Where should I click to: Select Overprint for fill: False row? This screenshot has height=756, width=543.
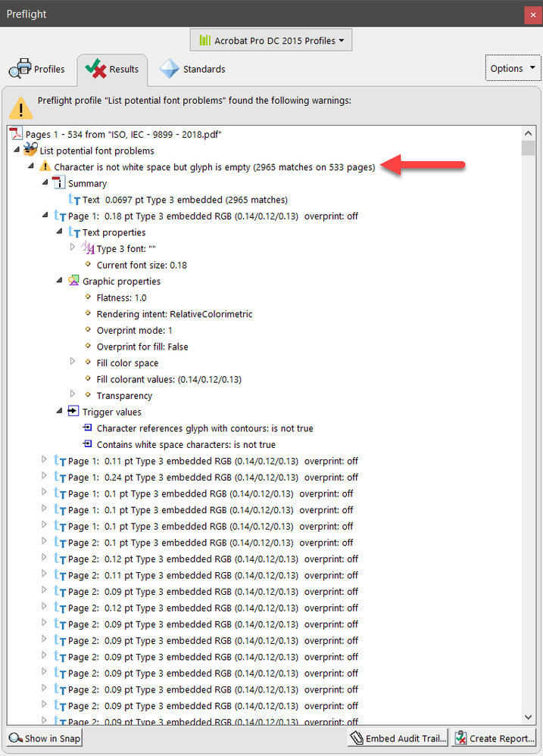(142, 347)
